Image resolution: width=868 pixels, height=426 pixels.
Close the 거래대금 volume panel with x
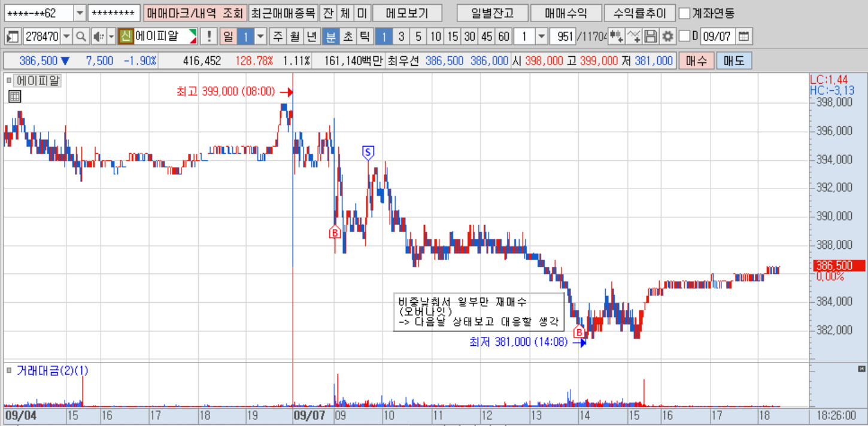coord(862,369)
